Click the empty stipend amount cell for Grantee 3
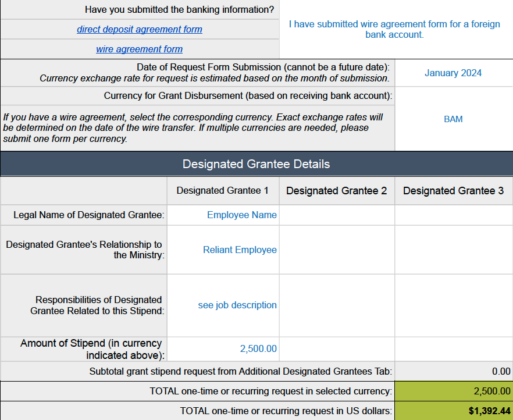The height and width of the screenshot is (420, 513). click(453, 349)
